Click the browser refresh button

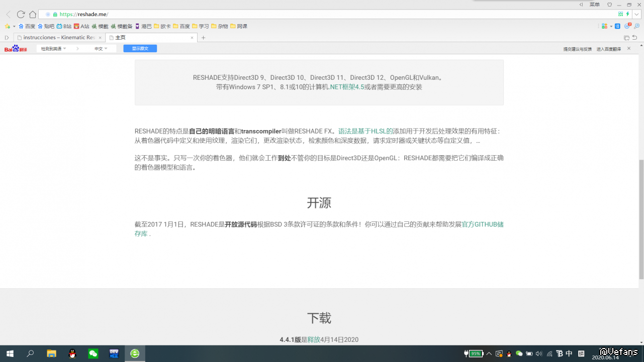21,15
